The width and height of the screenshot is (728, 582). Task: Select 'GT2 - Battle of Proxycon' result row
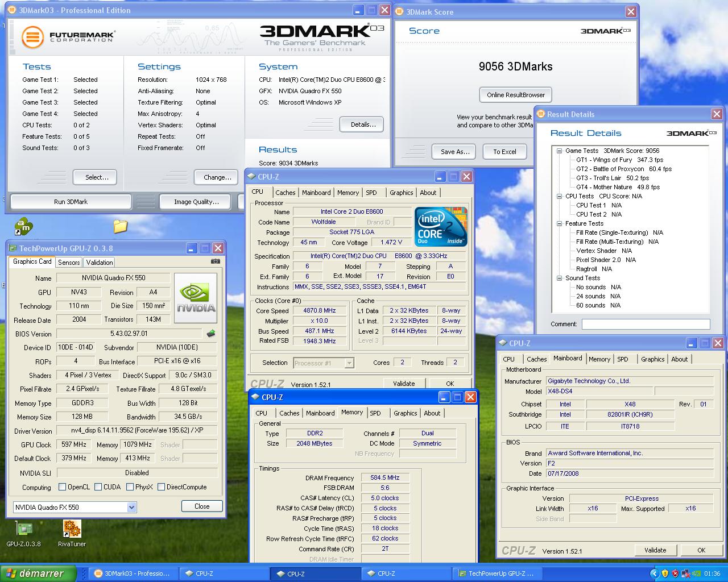pos(623,169)
